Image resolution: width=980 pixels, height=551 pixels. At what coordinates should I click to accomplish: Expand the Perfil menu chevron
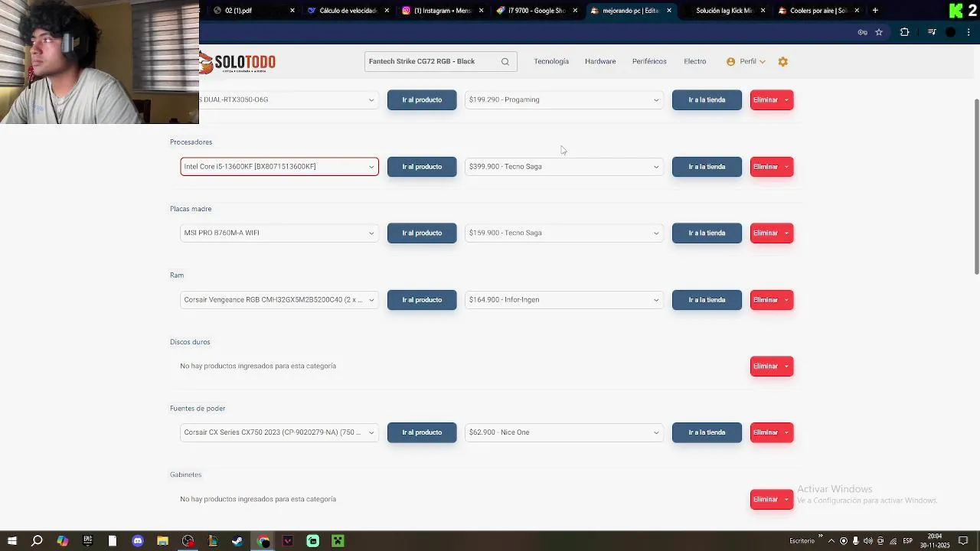[762, 62]
